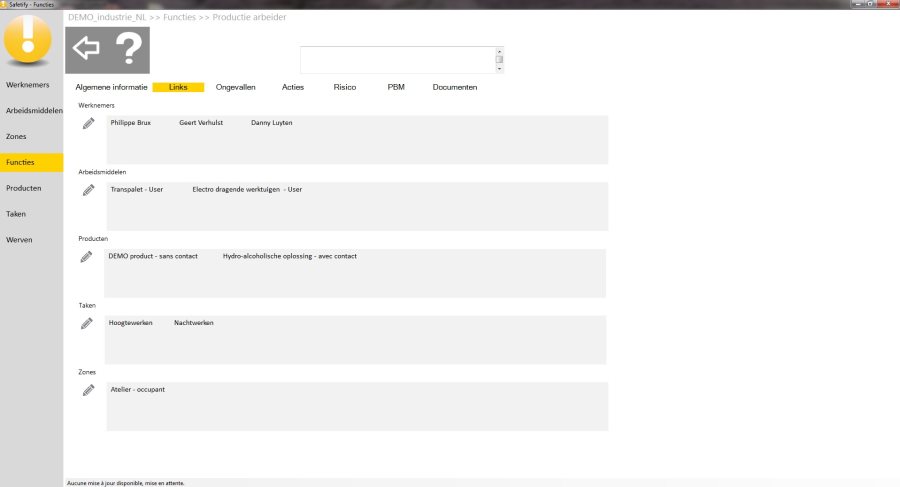This screenshot has height=487, width=900.
Task: Edit Producten links with pencil icon
Action: click(x=86, y=257)
